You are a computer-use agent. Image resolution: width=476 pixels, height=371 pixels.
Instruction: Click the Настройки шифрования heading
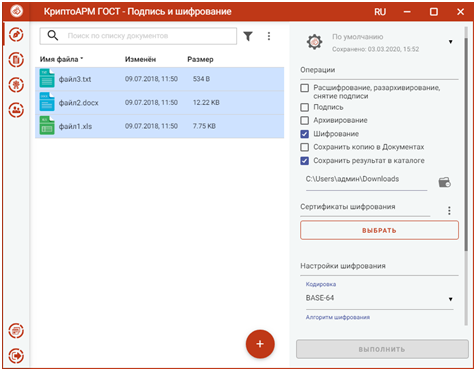(343, 266)
